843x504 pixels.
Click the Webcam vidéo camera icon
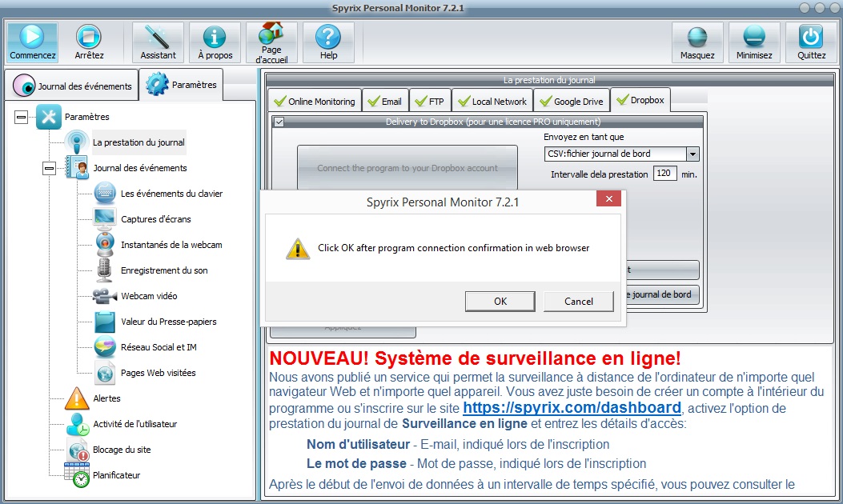click(104, 295)
